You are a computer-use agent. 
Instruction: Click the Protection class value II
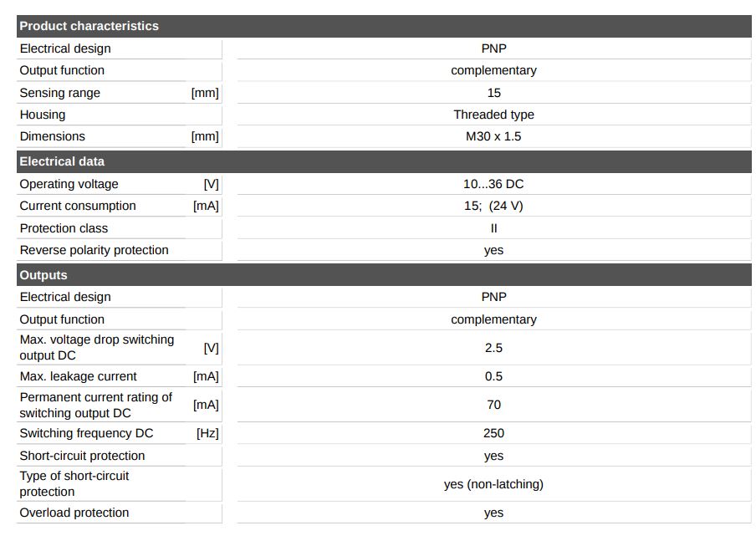tap(493, 228)
